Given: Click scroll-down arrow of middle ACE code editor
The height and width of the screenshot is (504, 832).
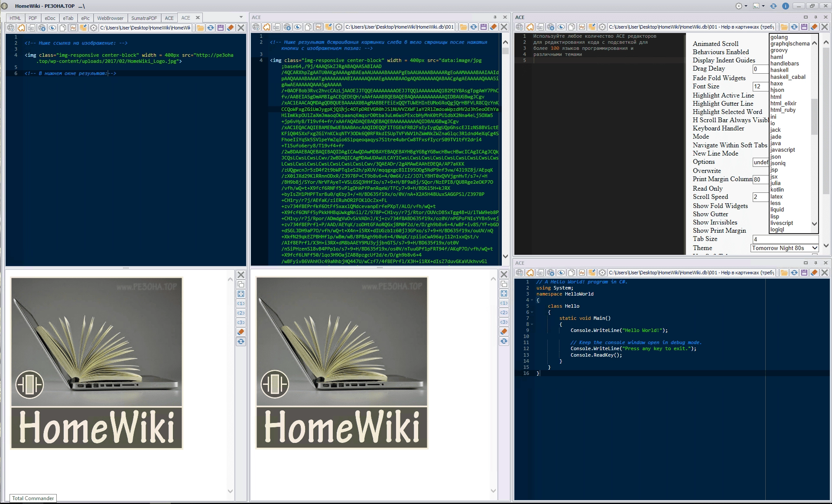Looking at the screenshot, I should (x=505, y=256).
